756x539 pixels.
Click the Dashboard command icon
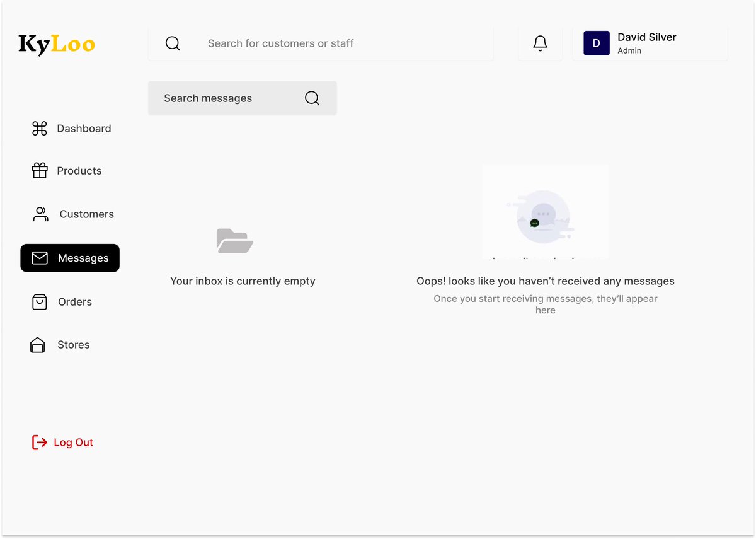(x=40, y=129)
